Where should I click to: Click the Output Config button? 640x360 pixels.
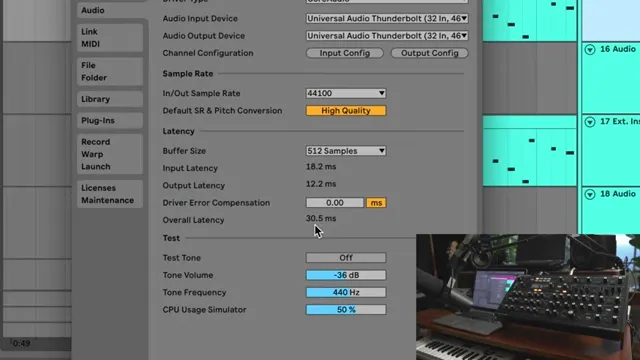[x=429, y=53]
